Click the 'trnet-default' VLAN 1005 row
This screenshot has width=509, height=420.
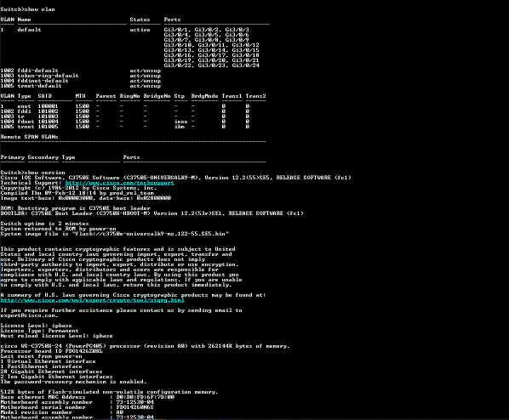coord(81,86)
